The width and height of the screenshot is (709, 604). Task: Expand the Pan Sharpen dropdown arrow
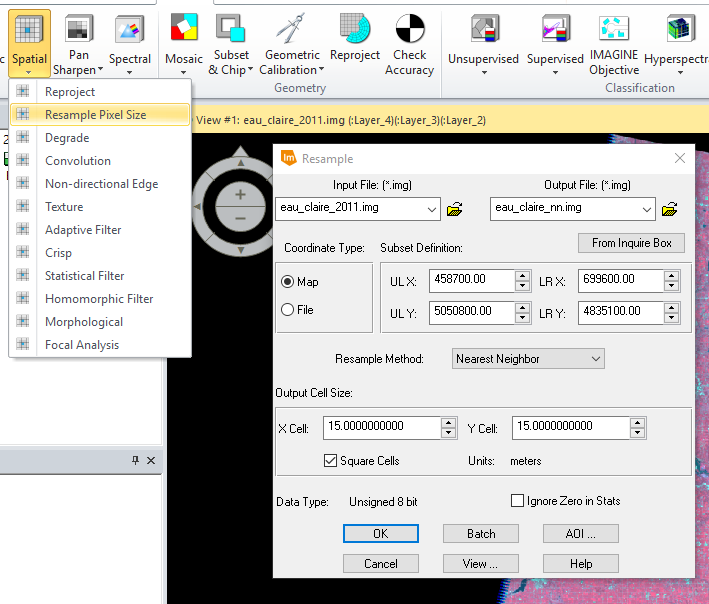[100, 69]
